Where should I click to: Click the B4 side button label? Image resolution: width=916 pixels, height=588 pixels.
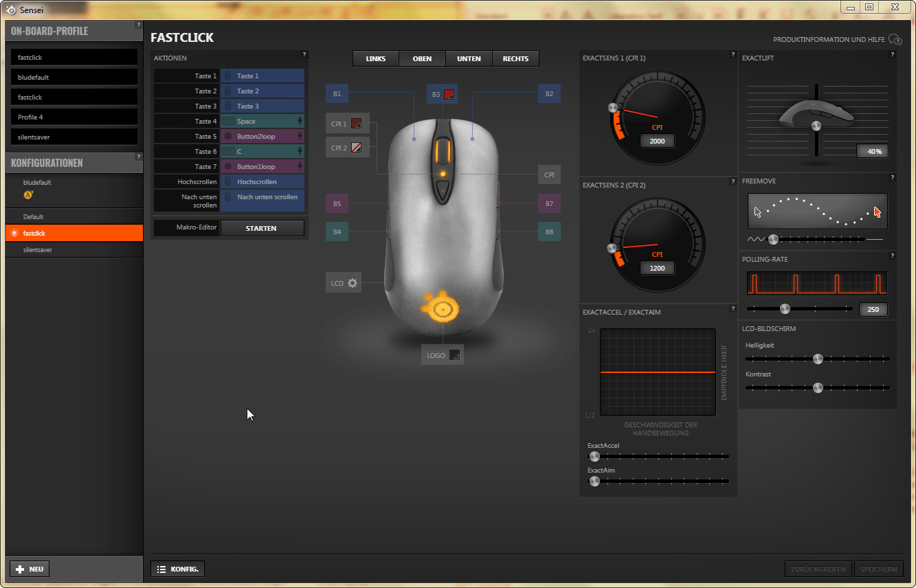pos(337,231)
